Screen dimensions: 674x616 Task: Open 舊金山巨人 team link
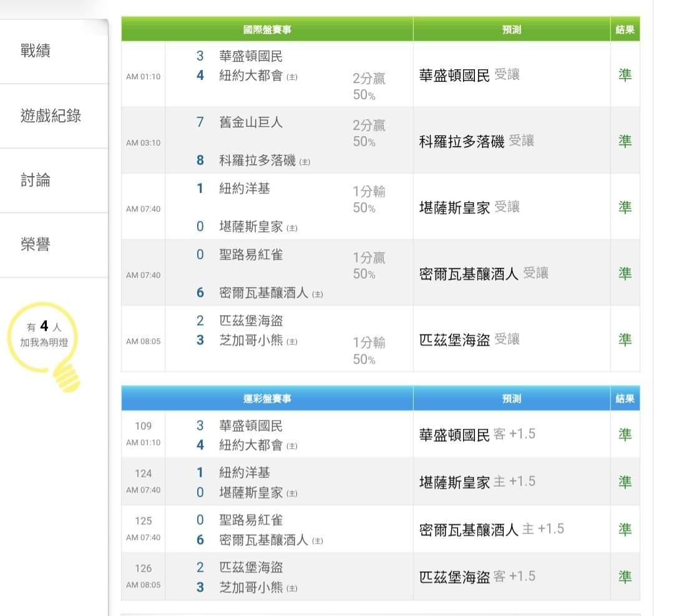[251, 122]
